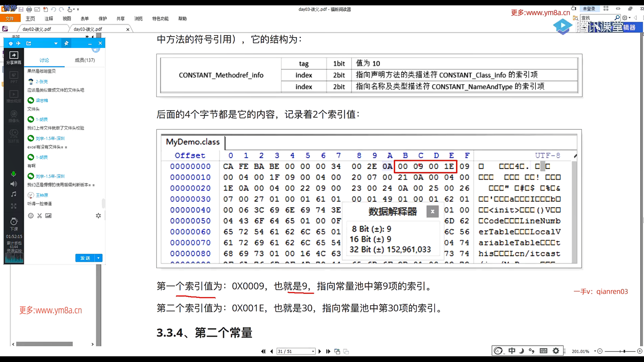
Task: Close the 数据解释器 popup
Action: tap(432, 212)
